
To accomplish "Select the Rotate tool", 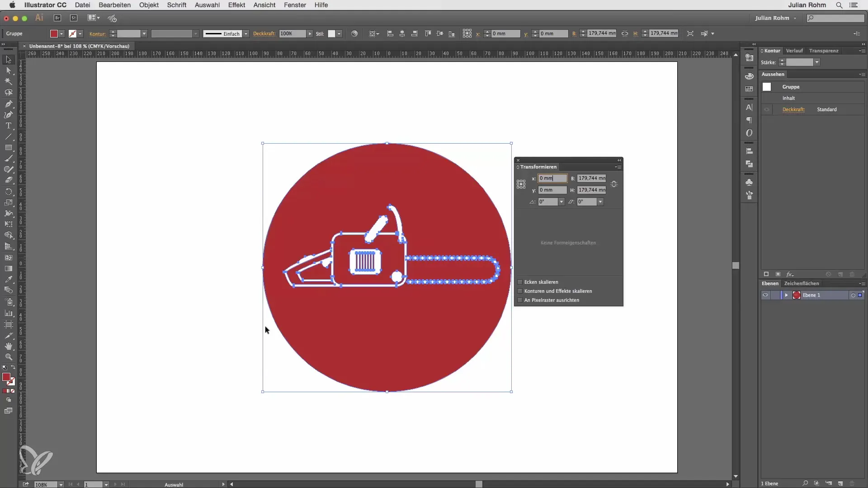I will click(8, 192).
